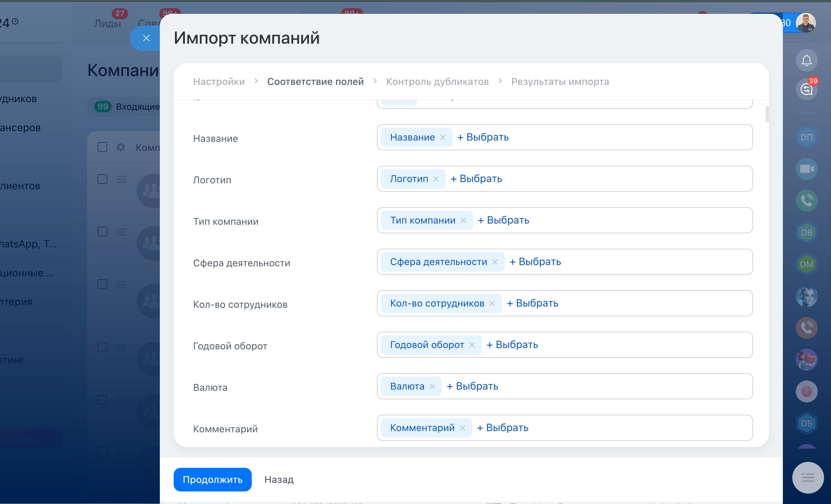This screenshot has height=504, width=831.
Task: Select the Соответствие полей step
Action: coord(315,81)
